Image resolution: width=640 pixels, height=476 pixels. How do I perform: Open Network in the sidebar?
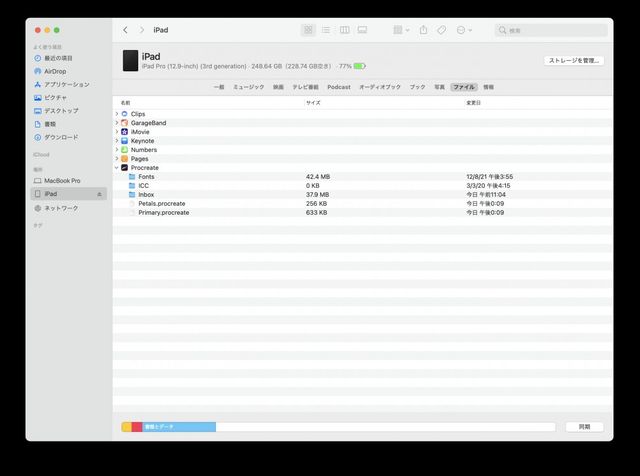[69, 208]
